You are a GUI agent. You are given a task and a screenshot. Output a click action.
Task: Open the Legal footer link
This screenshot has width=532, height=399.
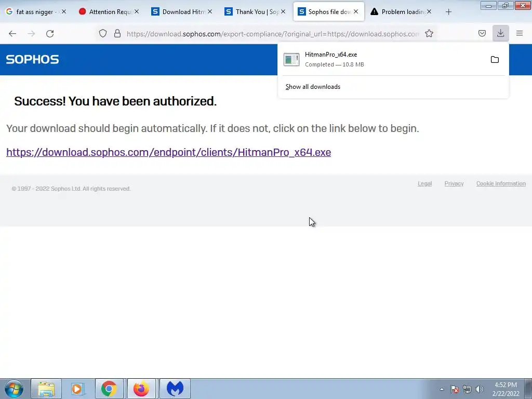424,183
